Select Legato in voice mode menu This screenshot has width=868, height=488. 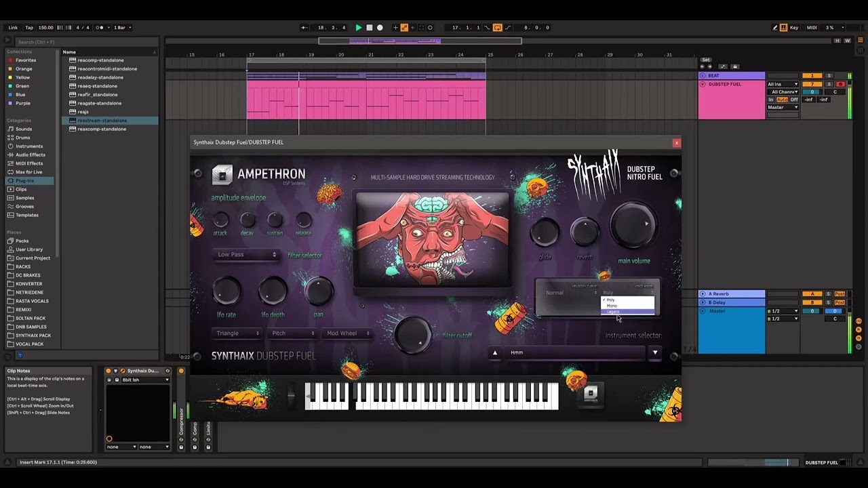pyautogui.click(x=627, y=312)
